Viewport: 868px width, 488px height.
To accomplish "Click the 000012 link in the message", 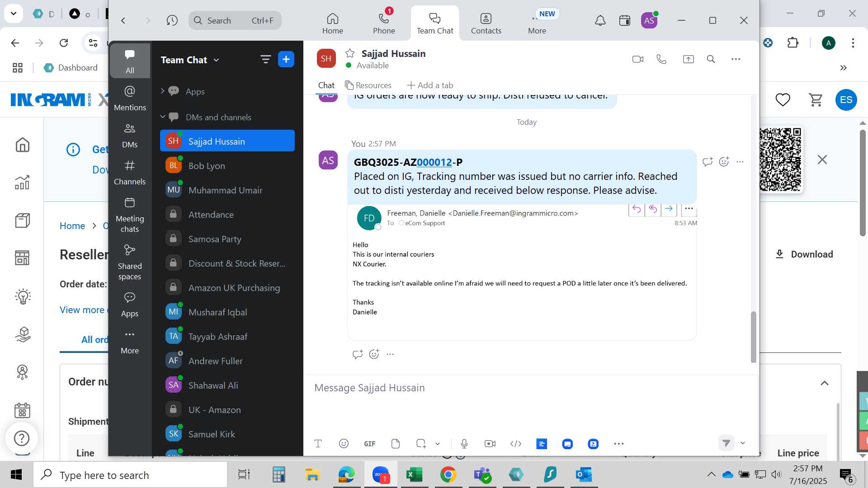I will click(x=434, y=162).
